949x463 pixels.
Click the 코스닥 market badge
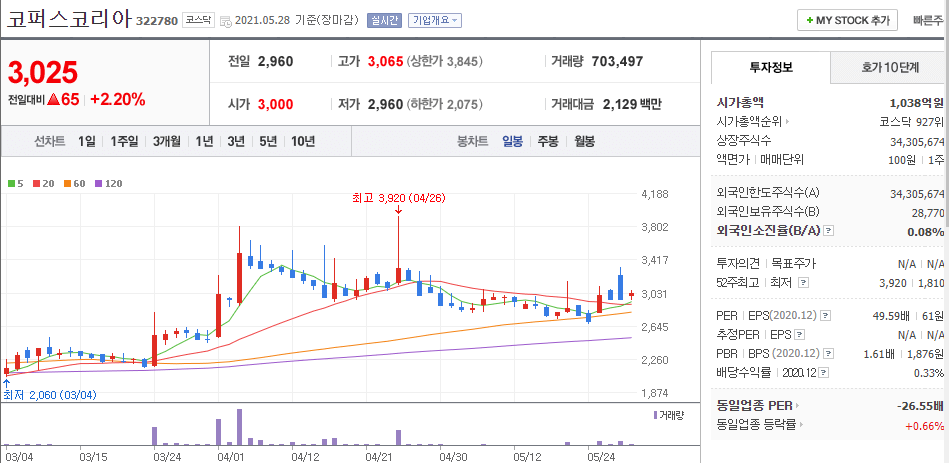[x=199, y=20]
